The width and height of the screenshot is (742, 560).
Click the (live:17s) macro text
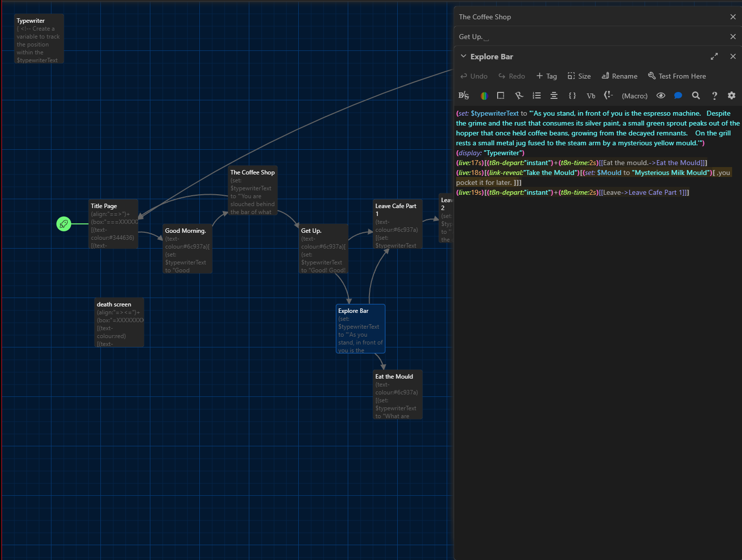(470, 163)
